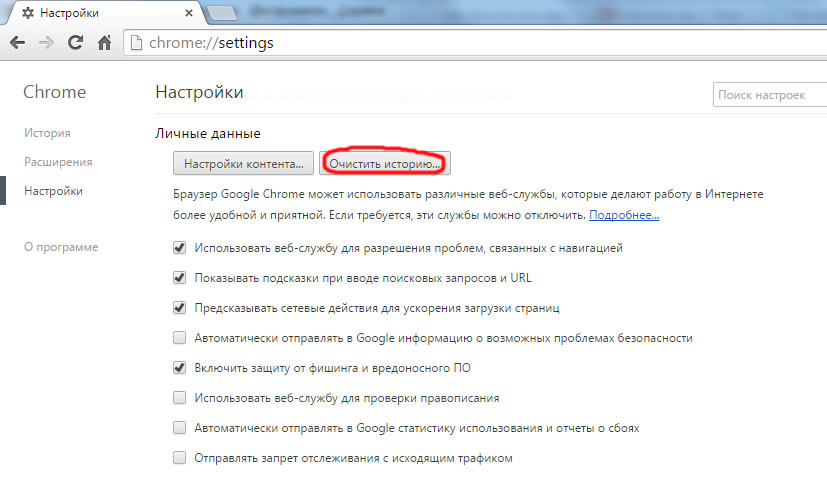The image size is (827, 486).
Task: Open История in the sidebar
Action: 47,133
